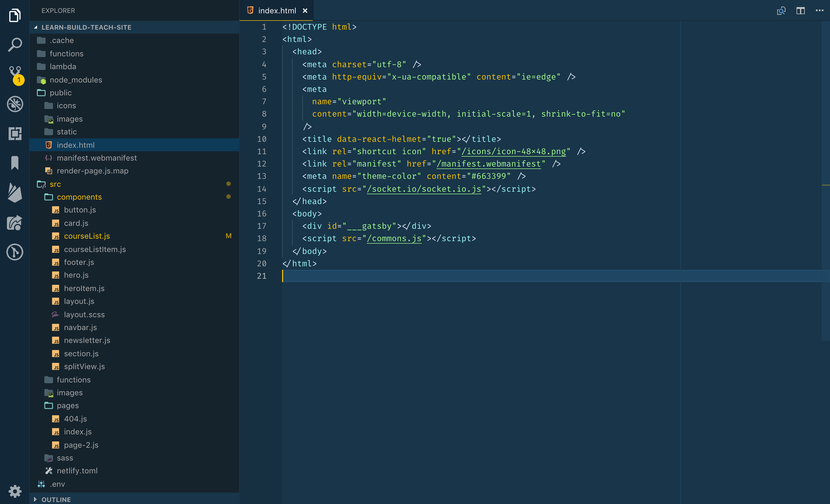Open render-page.js.map file
The image size is (830, 504).
coord(134,171)
